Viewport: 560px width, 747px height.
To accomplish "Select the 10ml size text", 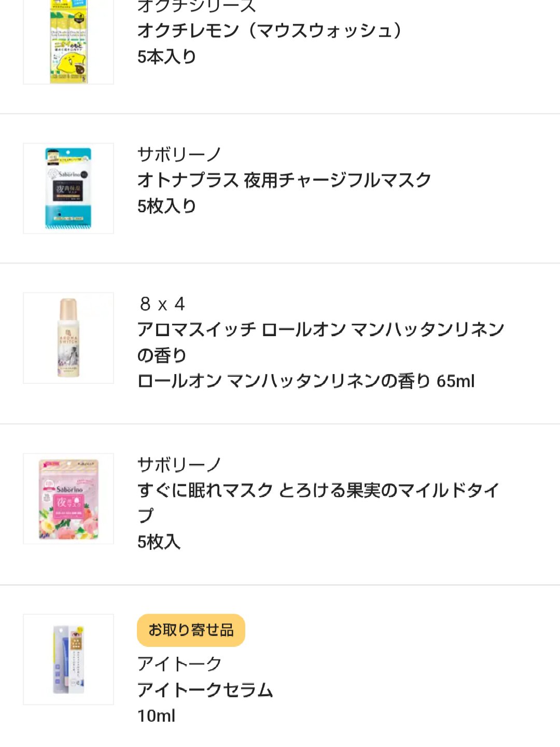I will coord(156,716).
